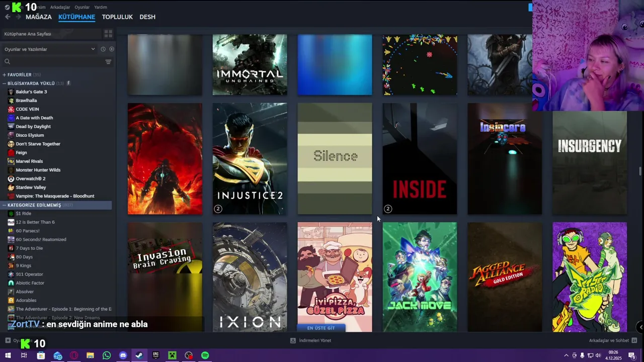Select Marvel Rivals entry
The image size is (644, 362).
coord(29,161)
